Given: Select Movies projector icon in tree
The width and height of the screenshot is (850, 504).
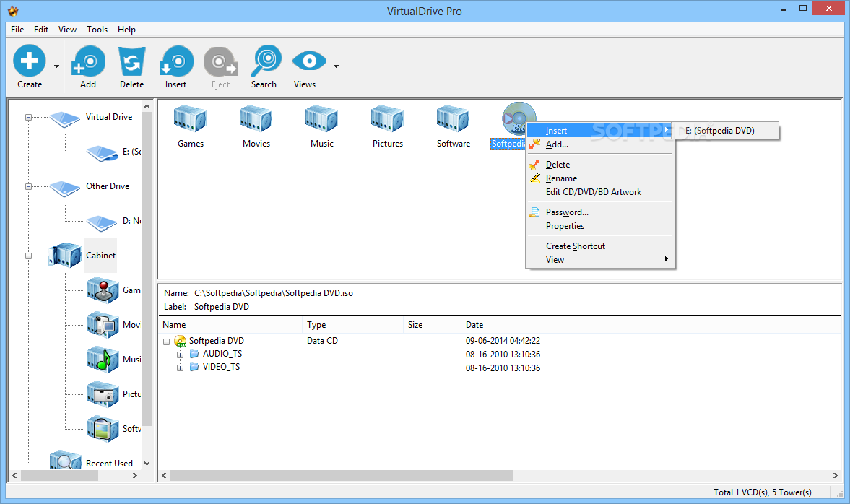Looking at the screenshot, I should click(102, 325).
